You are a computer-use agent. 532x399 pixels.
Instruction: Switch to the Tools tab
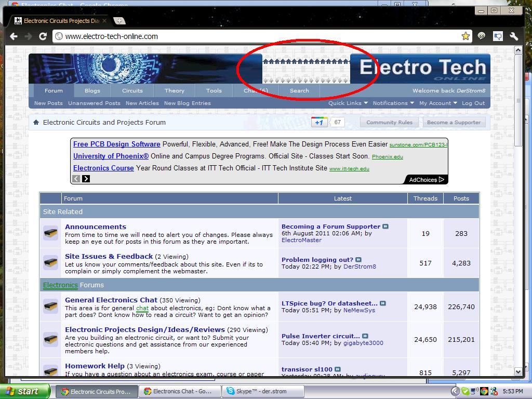click(x=214, y=90)
